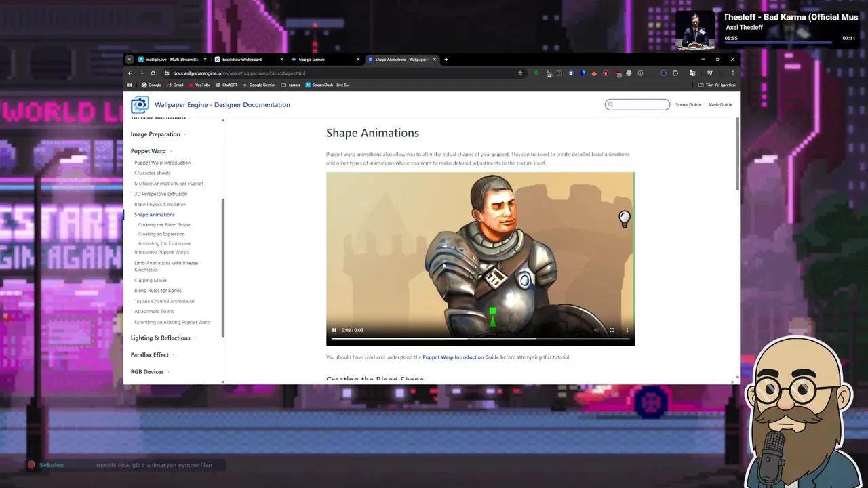868x488 pixels.
Task: Open the Tüm Yer İşaretleri bookmarks folder
Action: 717,85
